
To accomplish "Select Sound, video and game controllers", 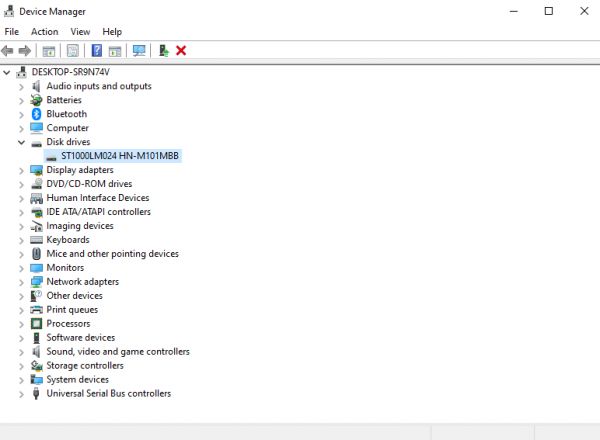I will (117, 352).
